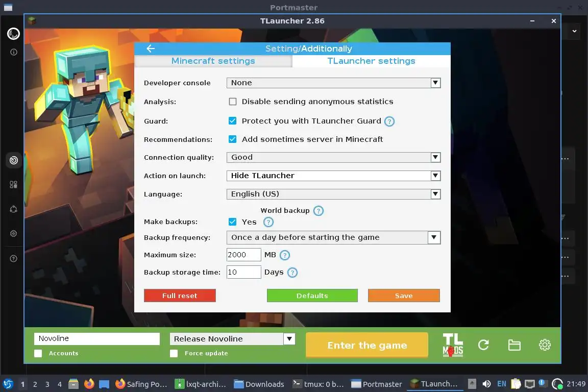Click the orange Save button
This screenshot has height=392, width=588.
tap(404, 296)
